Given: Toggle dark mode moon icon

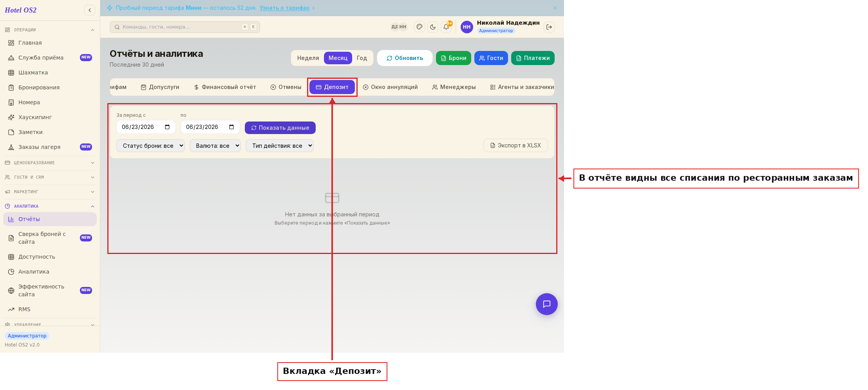Looking at the screenshot, I should pos(433,27).
